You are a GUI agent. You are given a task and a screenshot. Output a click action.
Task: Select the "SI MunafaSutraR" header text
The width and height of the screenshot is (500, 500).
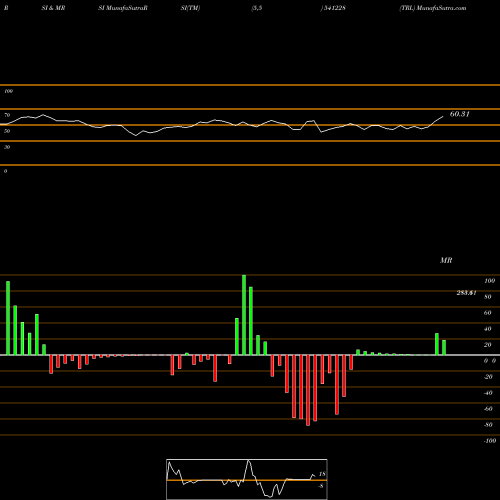pos(123,8)
